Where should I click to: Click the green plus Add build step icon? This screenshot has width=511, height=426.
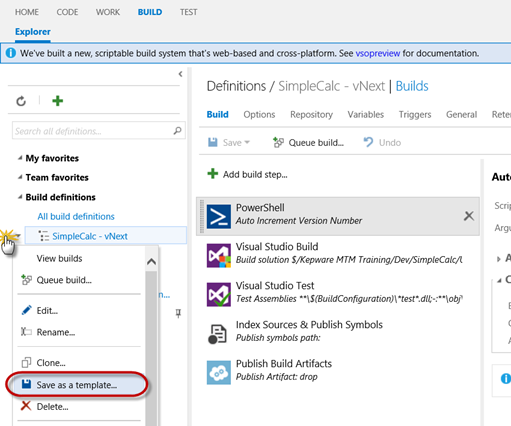pyautogui.click(x=213, y=174)
